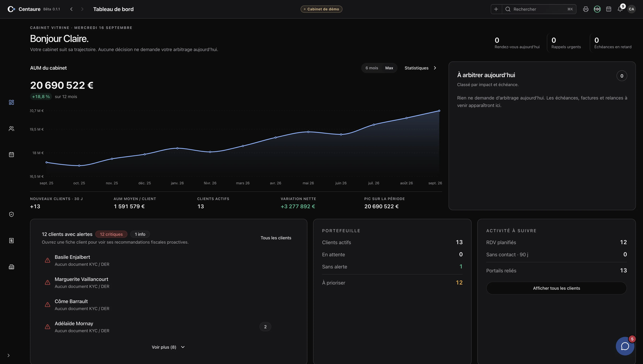Screen dimensions: 643x364
Task: Expand Voir plus (8) alerts
Action: pyautogui.click(x=168, y=347)
